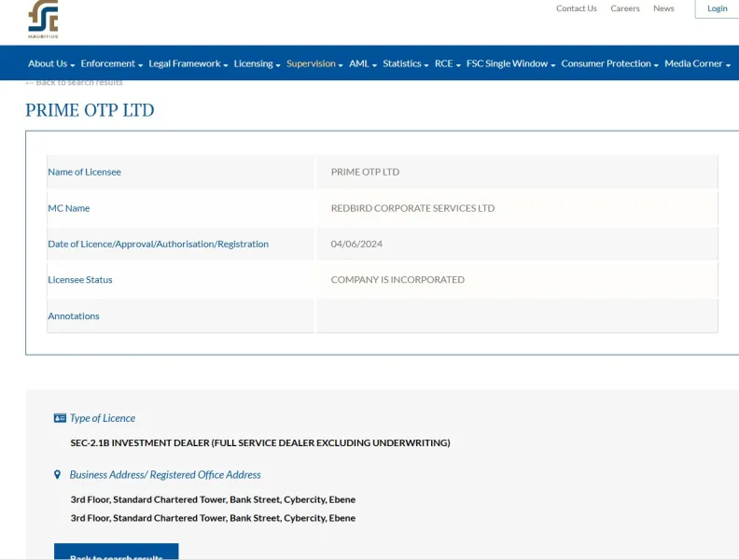
Task: Visit the News page
Action: point(663,8)
